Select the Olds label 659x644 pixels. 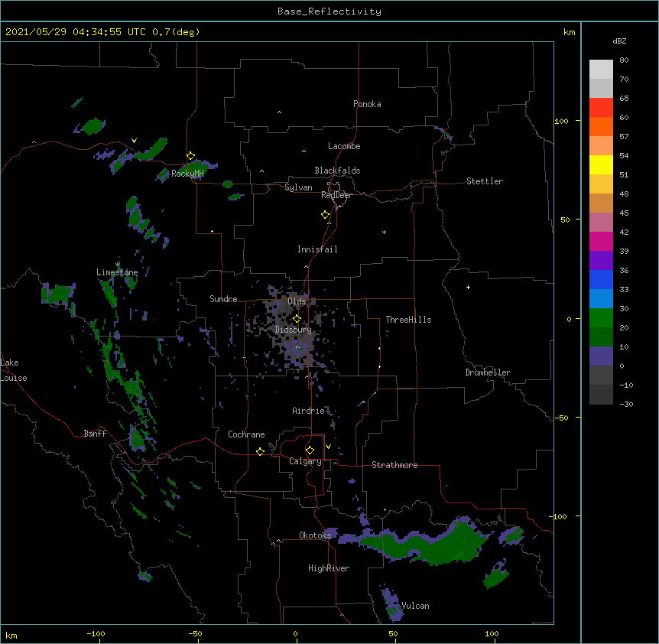[x=297, y=301]
